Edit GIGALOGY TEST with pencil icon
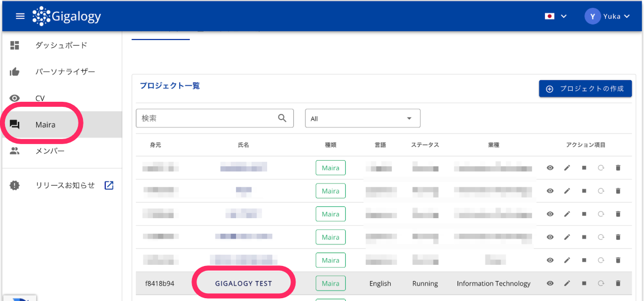 (x=567, y=283)
